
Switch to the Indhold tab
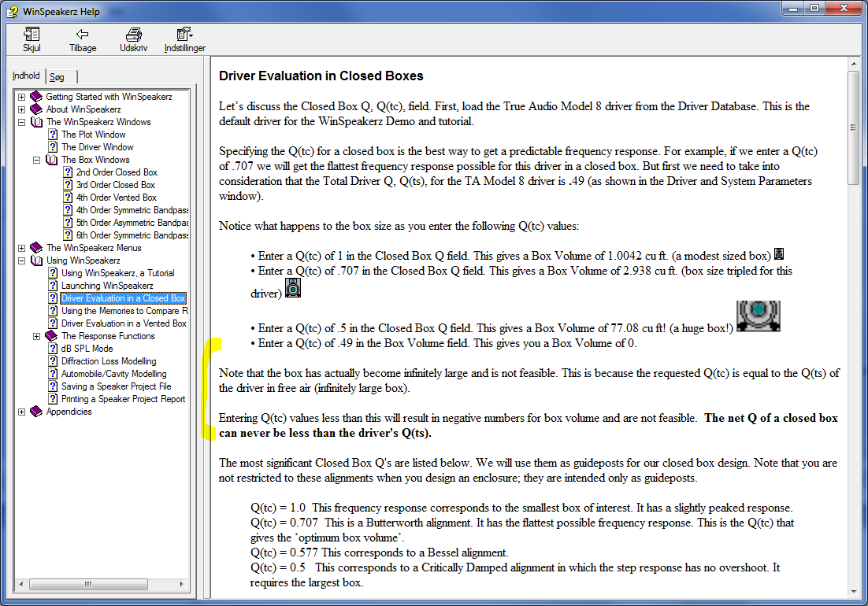26,76
